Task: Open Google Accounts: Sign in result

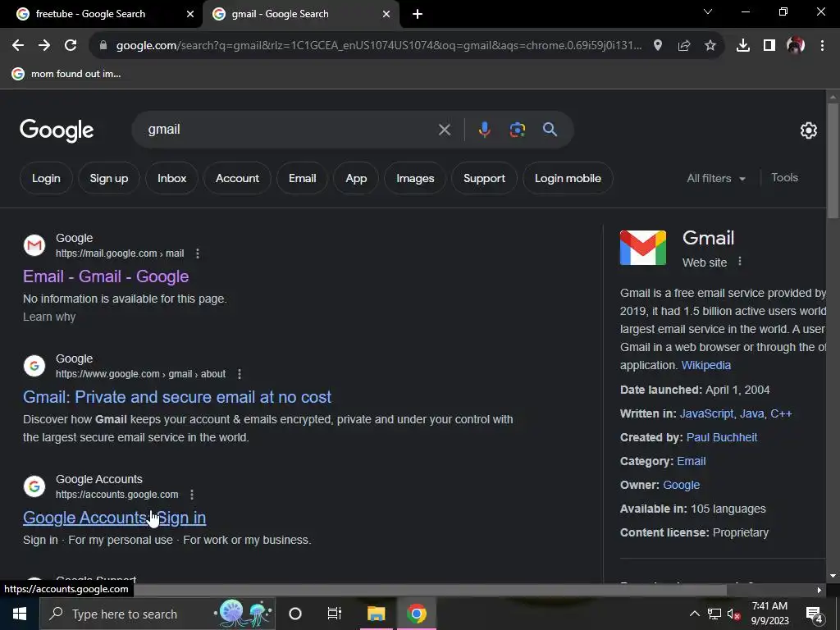Action: pyautogui.click(x=115, y=518)
